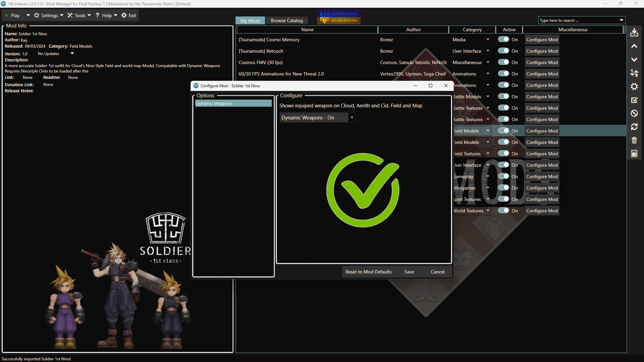Maximize the Configure Mod dialog
The width and height of the screenshot is (644, 362).
[431, 86]
